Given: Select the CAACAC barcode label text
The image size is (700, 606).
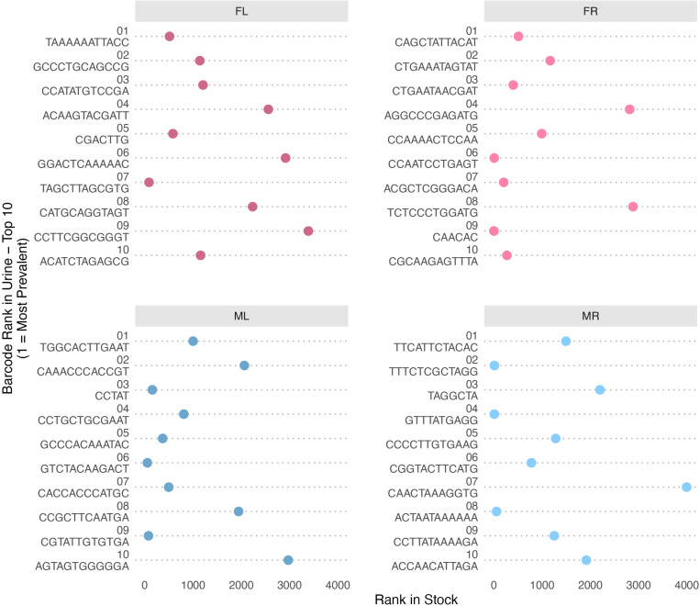Looking at the screenshot, I should click(450, 236).
